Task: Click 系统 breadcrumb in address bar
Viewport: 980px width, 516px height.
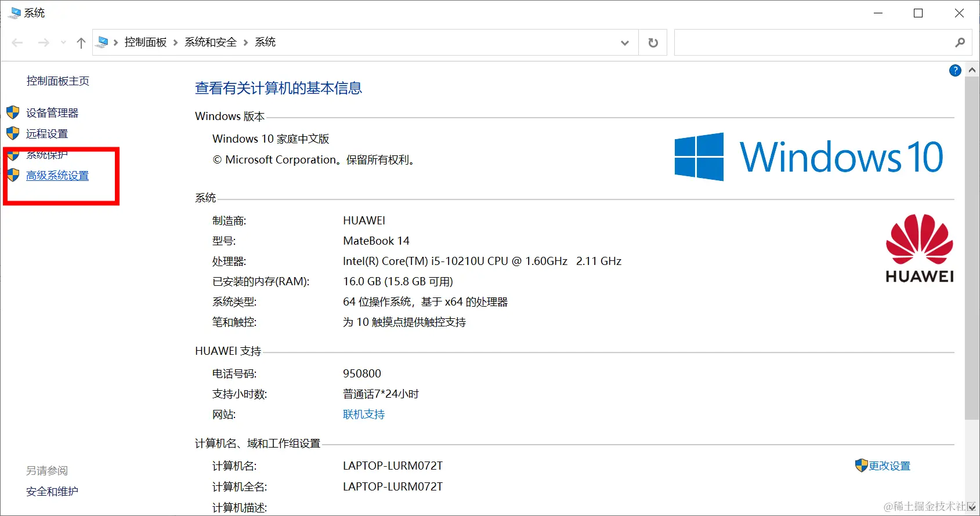Action: tap(265, 42)
